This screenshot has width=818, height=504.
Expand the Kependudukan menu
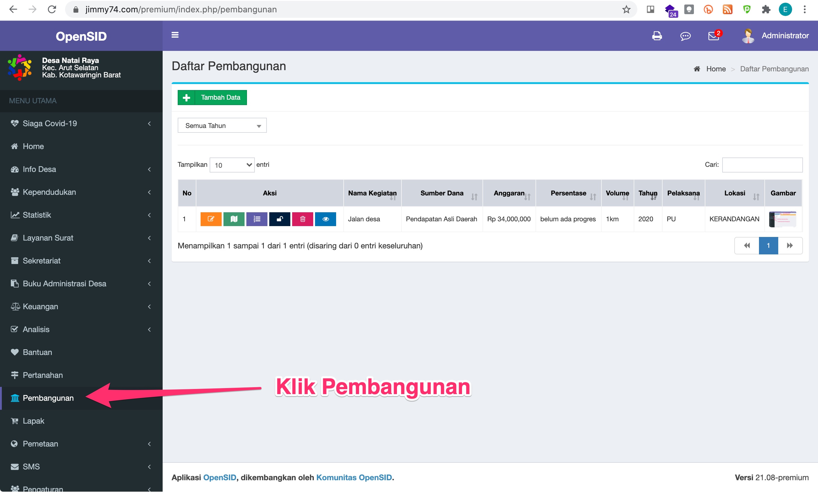(x=49, y=192)
